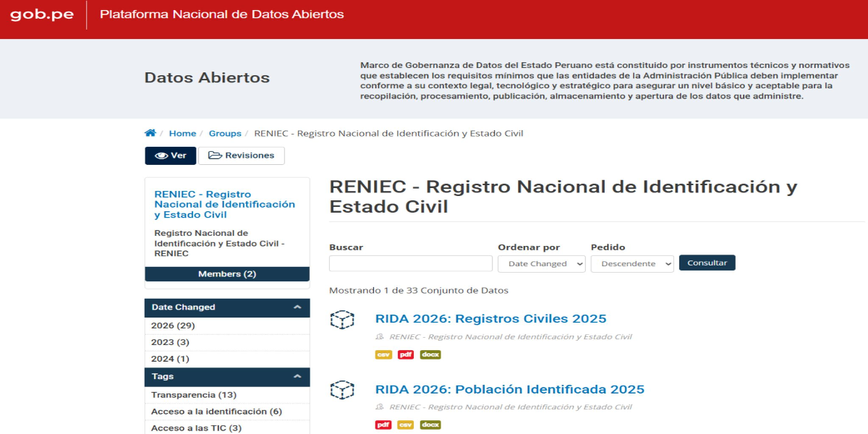
Task: Open pdf format badge under Registros Civiles 2025
Action: coord(406,354)
